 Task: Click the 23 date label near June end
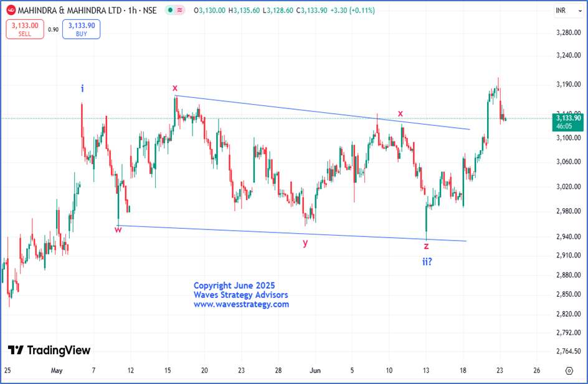point(500,370)
